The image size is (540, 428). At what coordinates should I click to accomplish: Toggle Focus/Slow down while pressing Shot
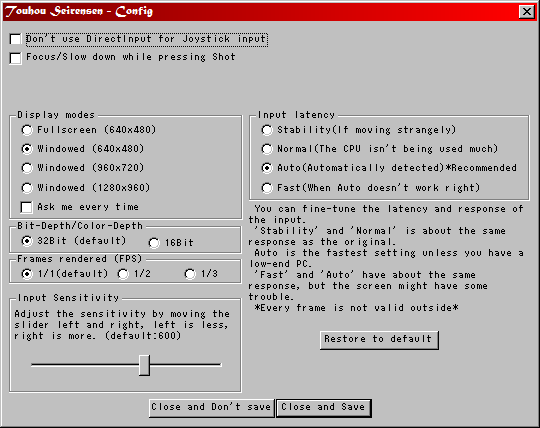coord(15,58)
